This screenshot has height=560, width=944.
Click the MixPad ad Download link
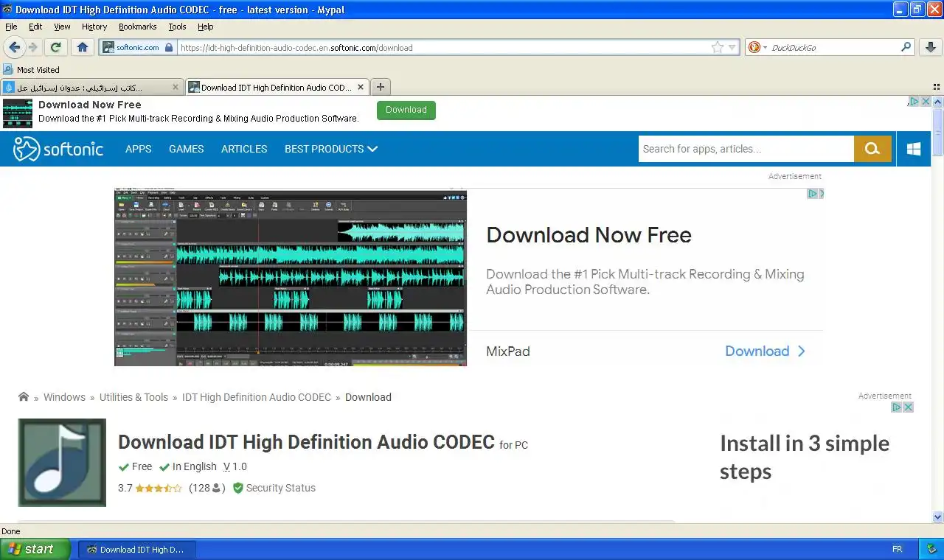click(x=765, y=351)
